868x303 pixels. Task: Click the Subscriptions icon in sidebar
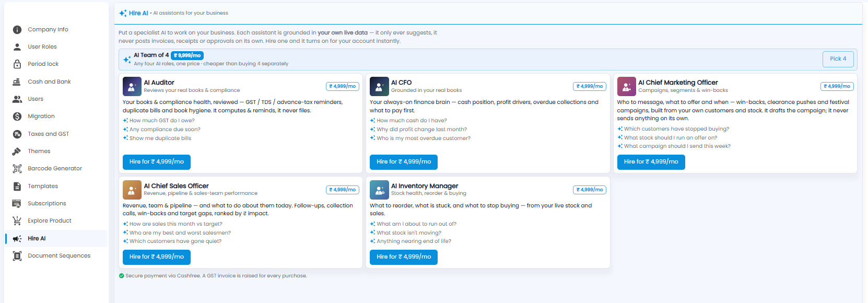tap(17, 204)
